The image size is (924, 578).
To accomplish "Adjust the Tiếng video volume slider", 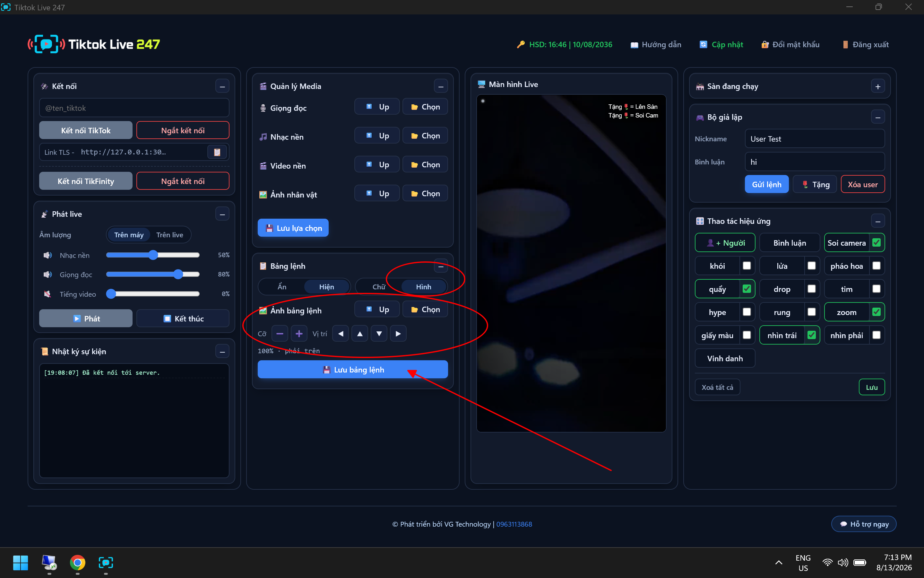I will tap(153, 294).
